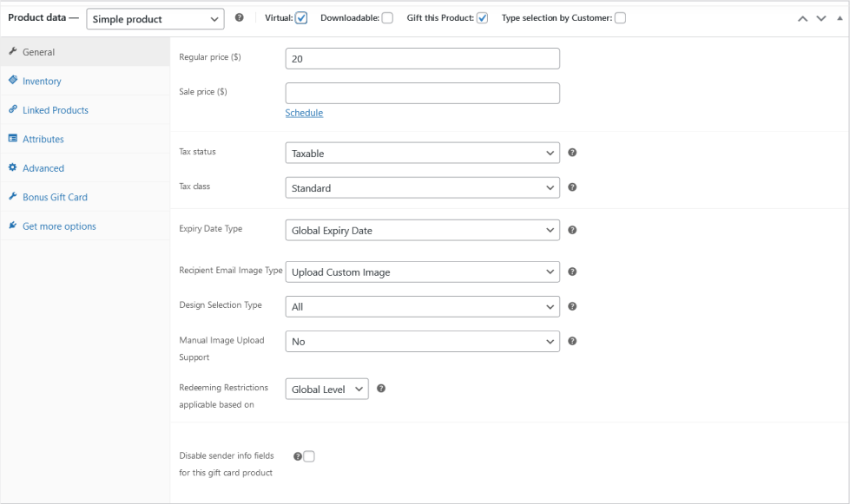Viewport: 850px width, 504px height.
Task: Click help icon beside Redeeming Restrictions dropdown
Action: [381, 389]
